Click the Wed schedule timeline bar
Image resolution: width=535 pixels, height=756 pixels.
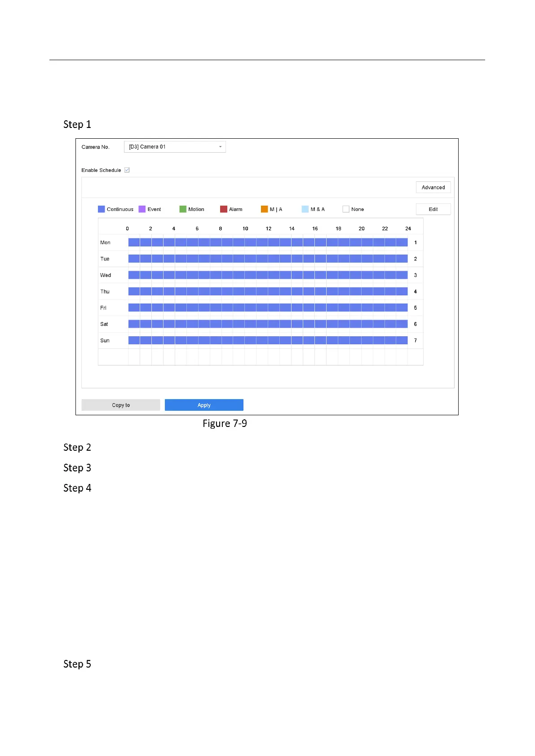pos(268,275)
